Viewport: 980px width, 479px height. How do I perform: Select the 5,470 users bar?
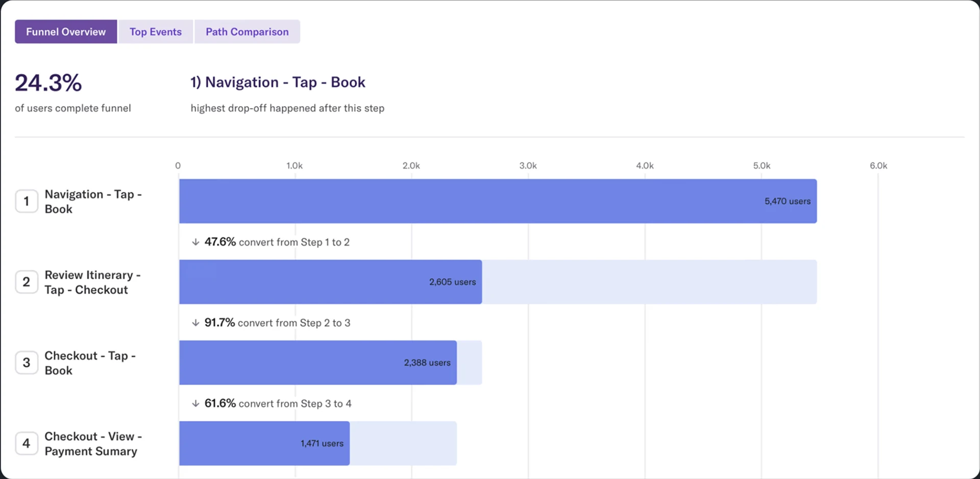click(498, 201)
